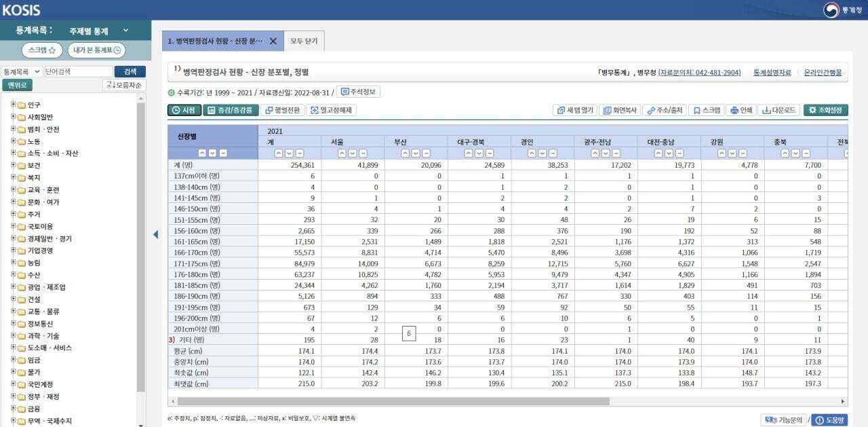The image size is (868, 427).
Task: Sort the 서울 column descending
Action: [353, 153]
